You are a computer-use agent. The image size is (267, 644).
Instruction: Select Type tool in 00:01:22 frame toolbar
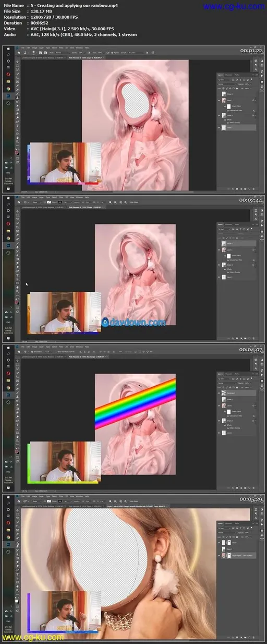click(17, 125)
